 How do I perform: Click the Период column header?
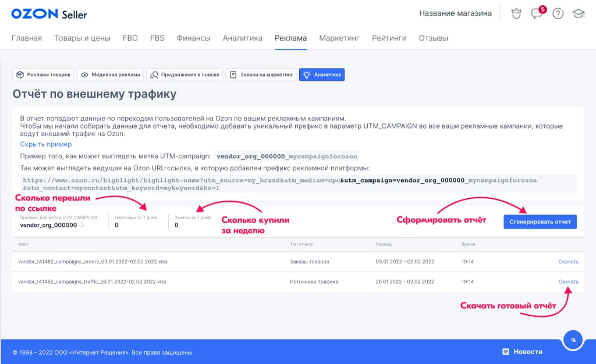pos(384,244)
